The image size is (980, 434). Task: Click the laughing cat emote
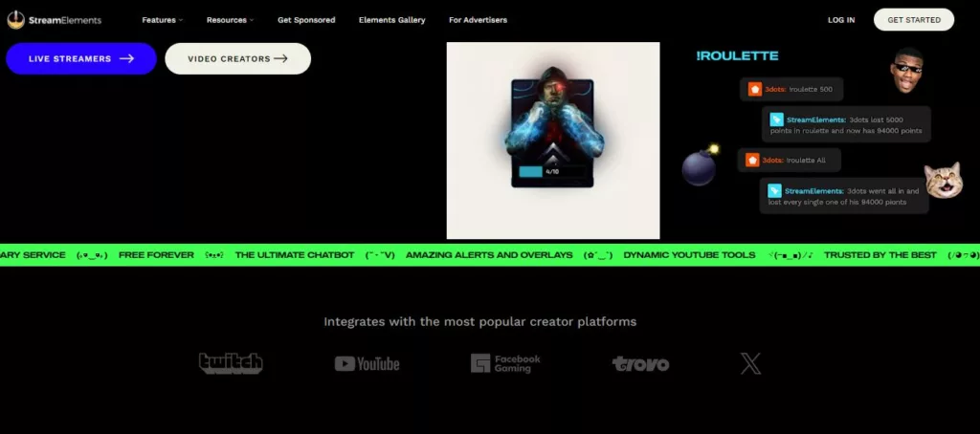(943, 181)
